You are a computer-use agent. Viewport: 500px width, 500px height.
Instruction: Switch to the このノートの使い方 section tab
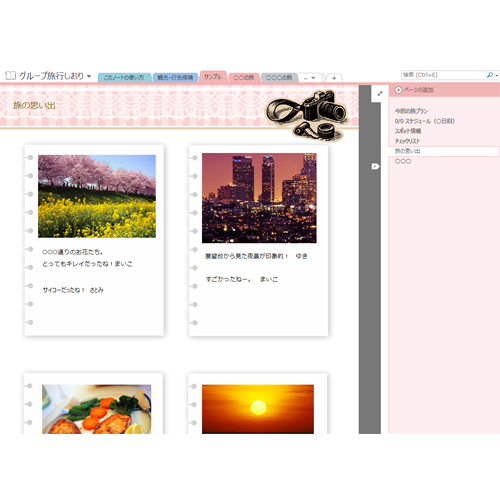[x=124, y=78]
